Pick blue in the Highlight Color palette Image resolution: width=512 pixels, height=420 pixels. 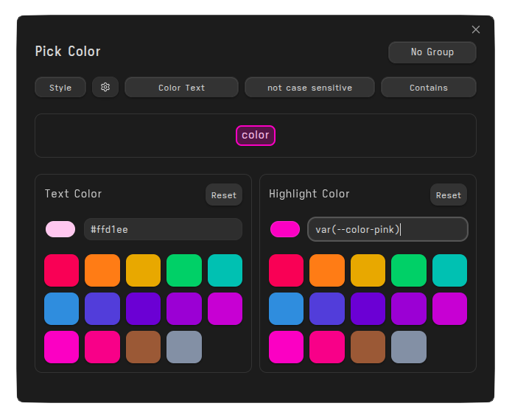tap(287, 309)
